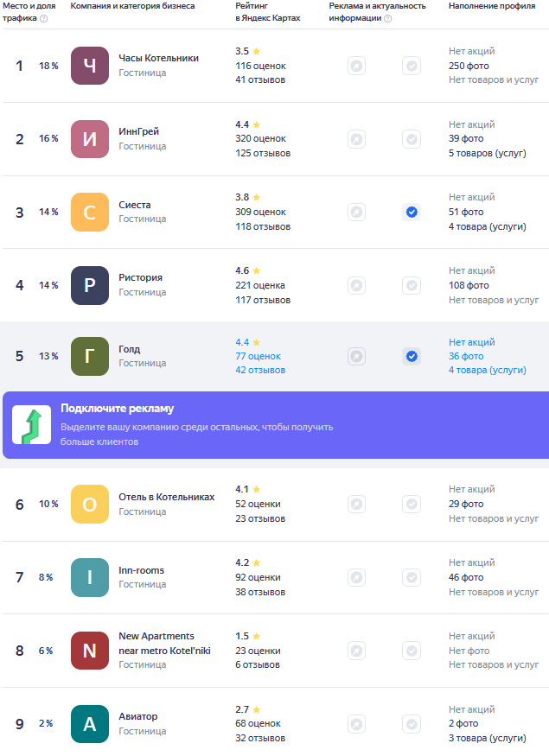549x756 pixels.
Task: Click the Авиатор hotel name
Action: (x=138, y=716)
